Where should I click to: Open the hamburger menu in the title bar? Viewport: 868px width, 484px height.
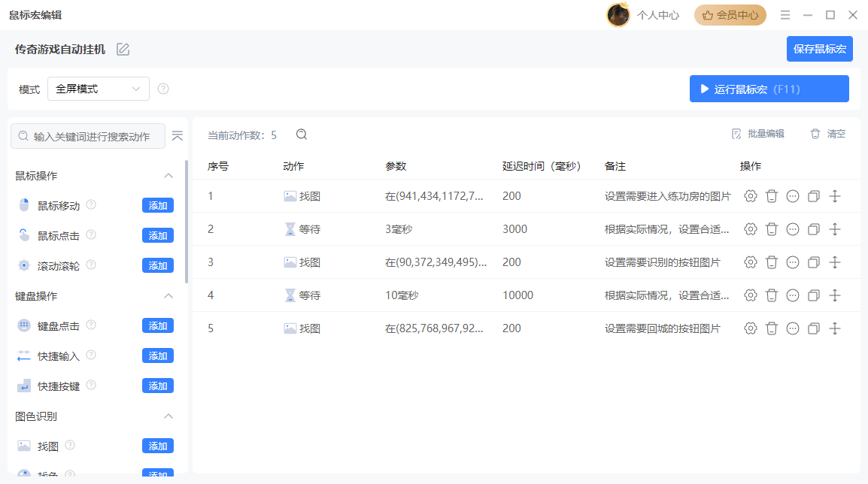tap(785, 14)
